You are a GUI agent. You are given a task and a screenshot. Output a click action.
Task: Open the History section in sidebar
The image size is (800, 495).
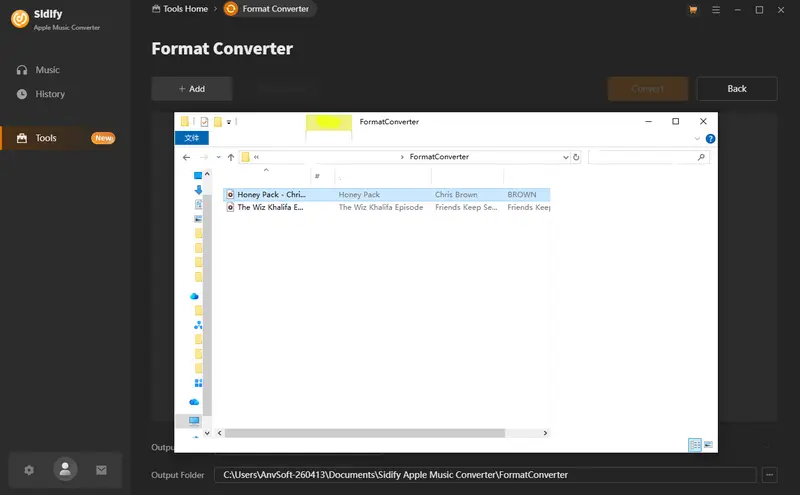coord(41,94)
